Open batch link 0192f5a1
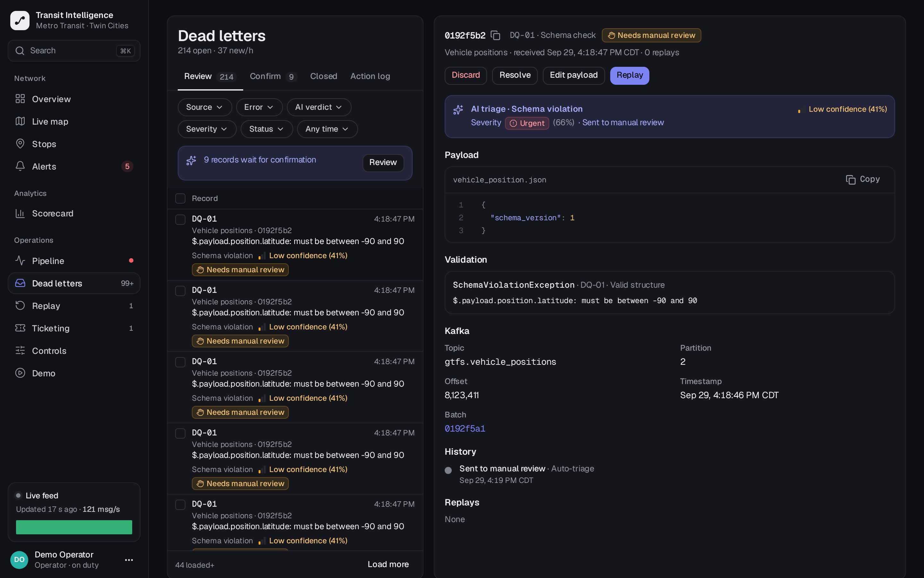924x578 pixels. (465, 429)
